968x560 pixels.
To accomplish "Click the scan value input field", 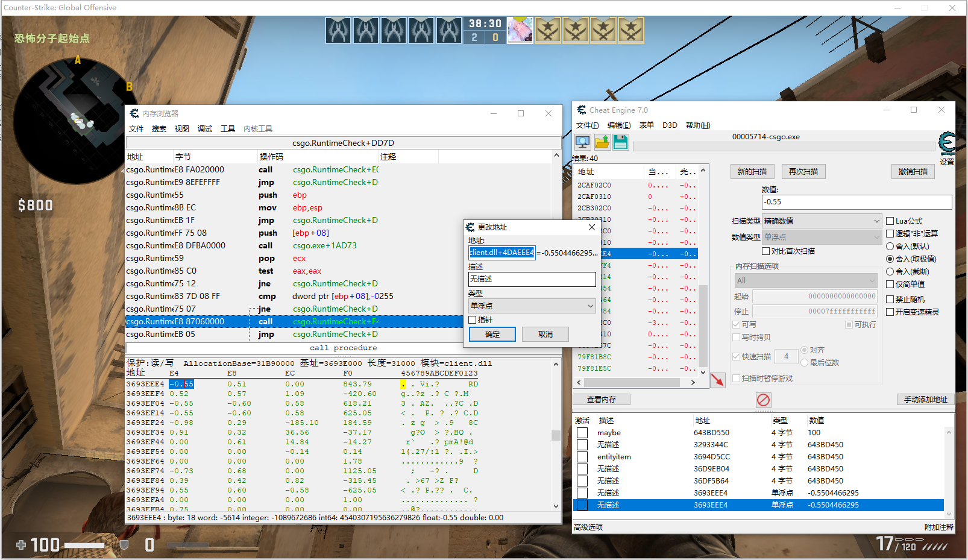I will coord(856,202).
